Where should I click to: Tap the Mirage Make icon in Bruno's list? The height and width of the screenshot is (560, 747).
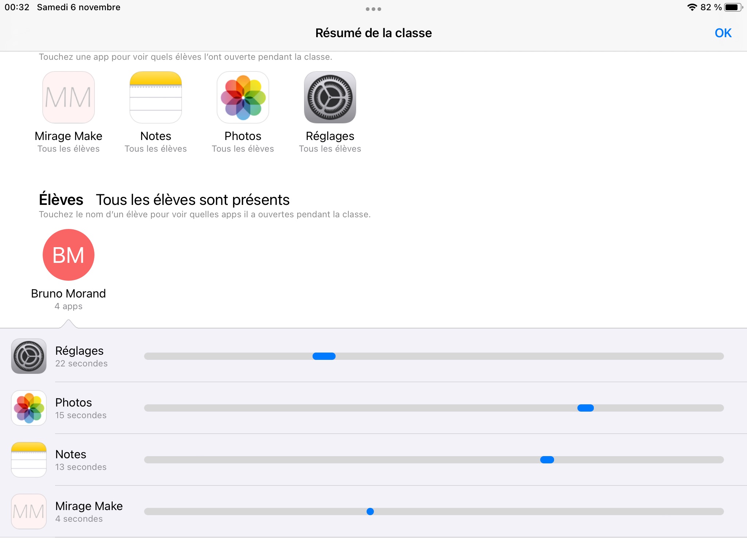coord(29,512)
